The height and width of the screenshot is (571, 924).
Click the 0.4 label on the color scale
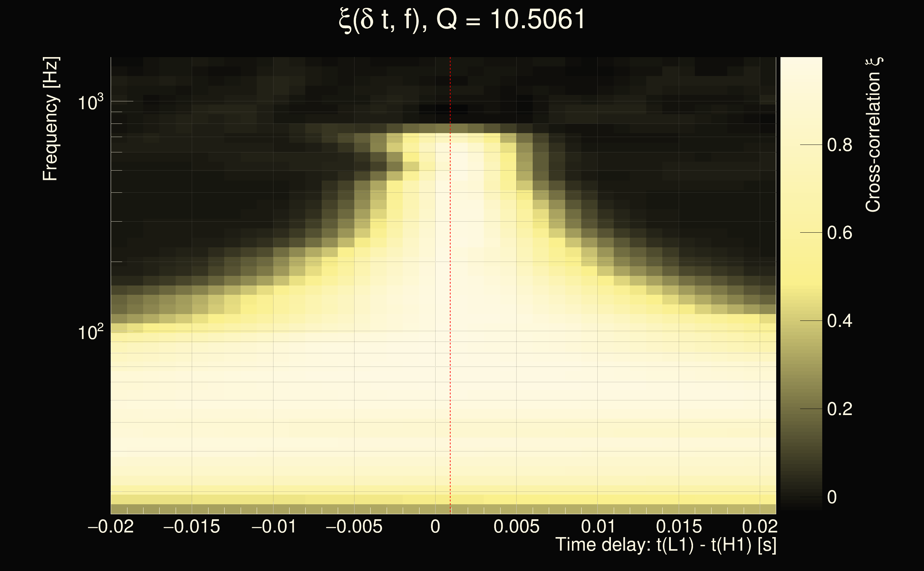839,321
